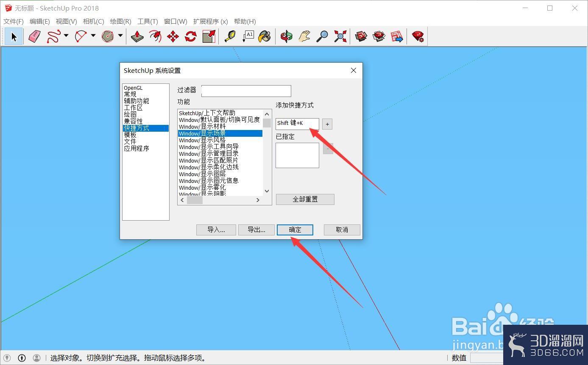Click the shortcut field showing Shift 键+K
The height and width of the screenshot is (365, 588).
(x=297, y=124)
